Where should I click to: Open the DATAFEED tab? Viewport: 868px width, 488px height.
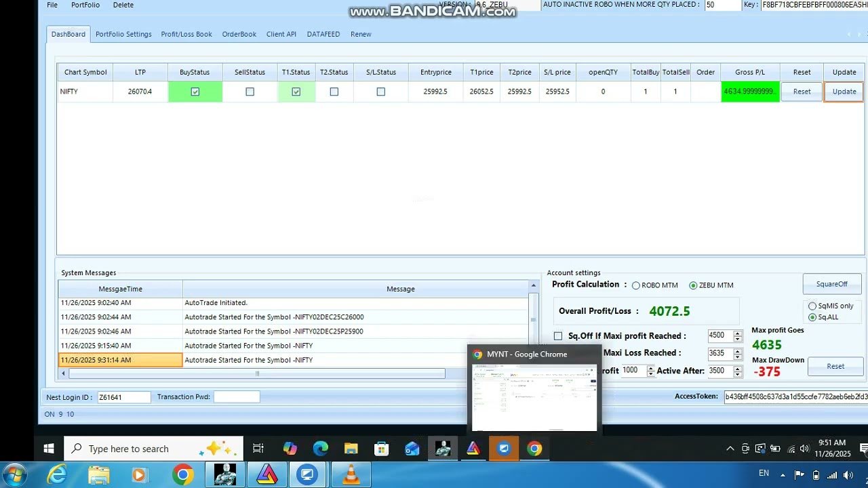[x=325, y=34]
